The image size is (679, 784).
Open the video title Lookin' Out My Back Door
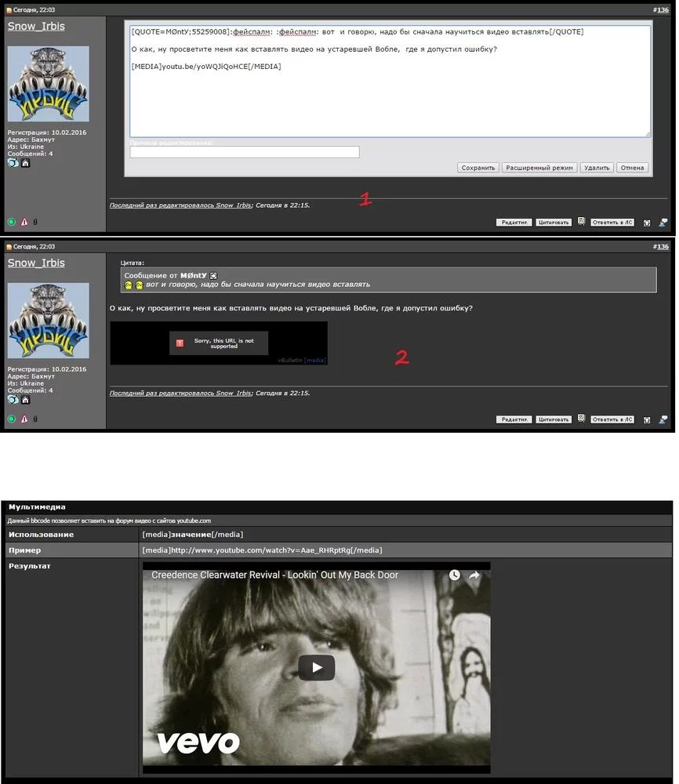coord(275,575)
